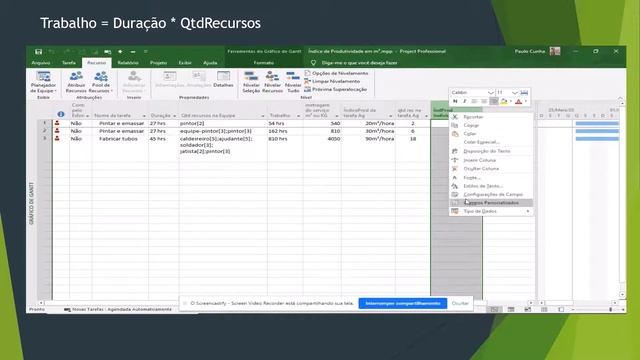Viewport: 640px width, 360px height.
Task: Open the background color dropdown arrow
Action: click(511, 101)
